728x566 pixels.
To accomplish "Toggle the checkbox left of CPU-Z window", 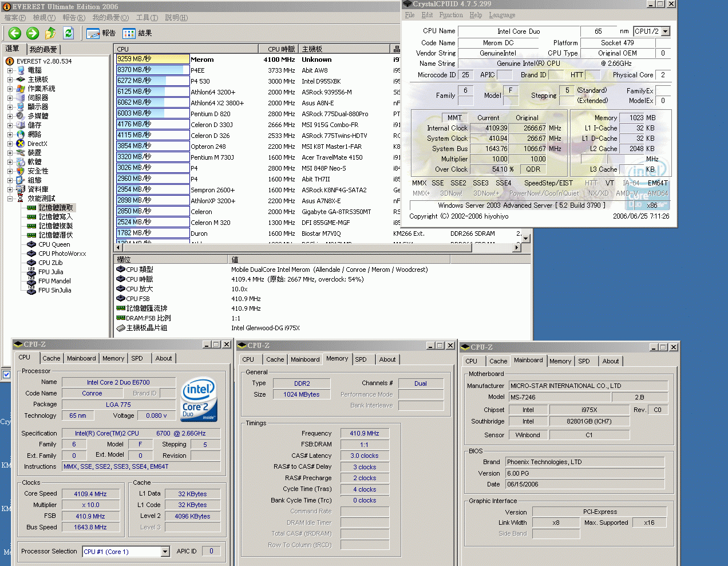I will tap(6, 374).
